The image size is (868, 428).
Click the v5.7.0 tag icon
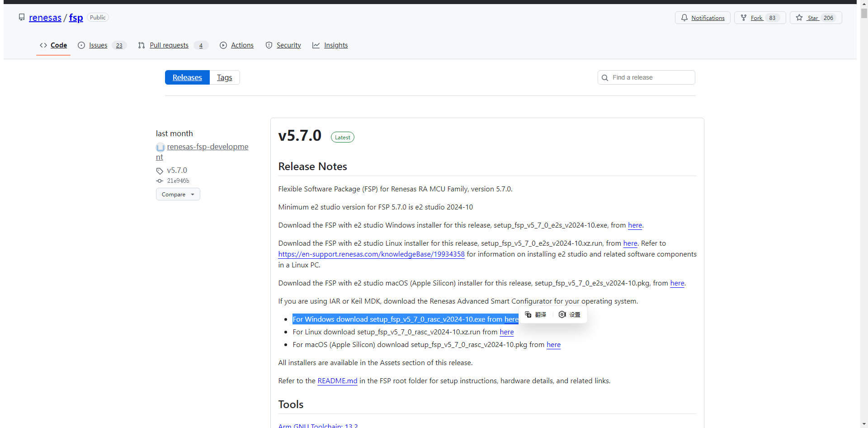pos(160,171)
